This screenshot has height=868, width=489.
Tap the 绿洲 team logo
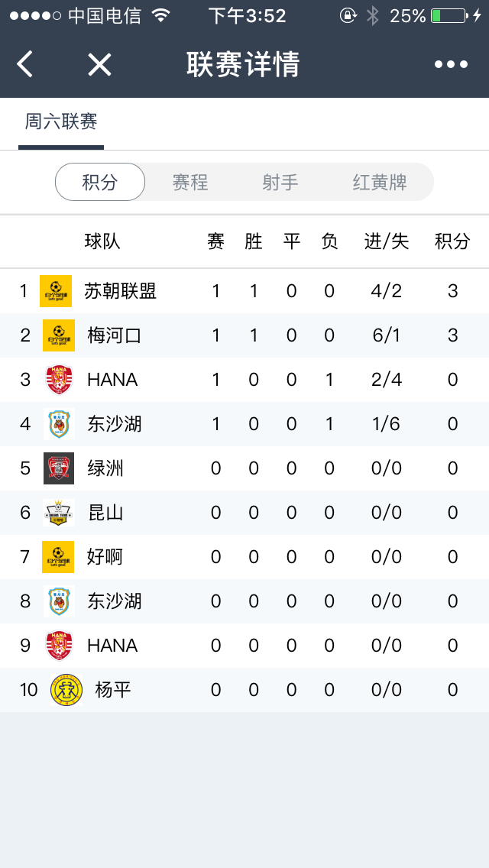click(58, 468)
